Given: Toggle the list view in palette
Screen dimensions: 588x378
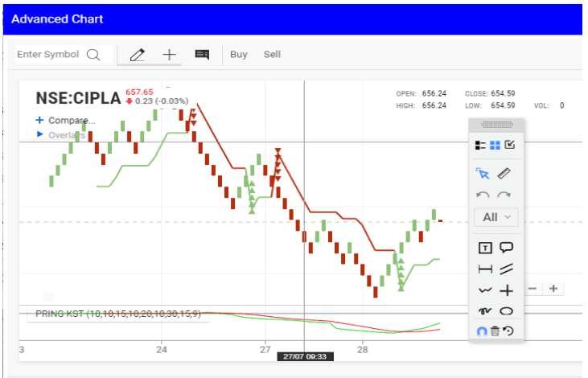Looking at the screenshot, I should 481,146.
